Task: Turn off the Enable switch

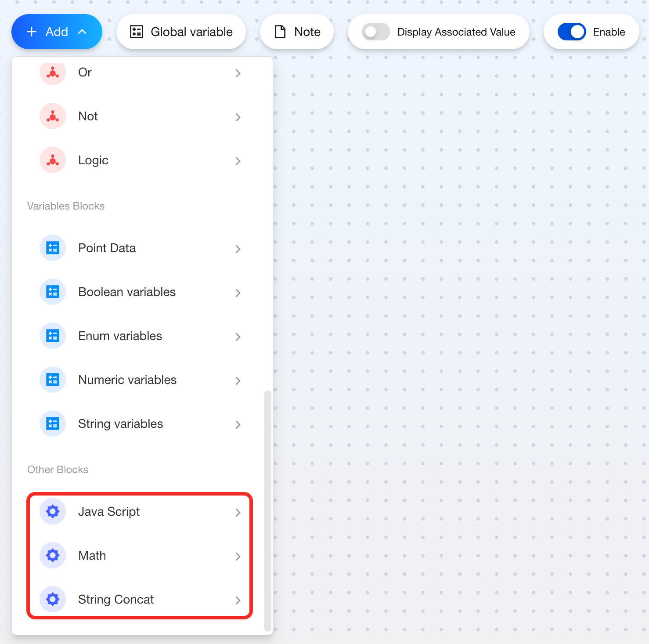Action: pos(571,32)
